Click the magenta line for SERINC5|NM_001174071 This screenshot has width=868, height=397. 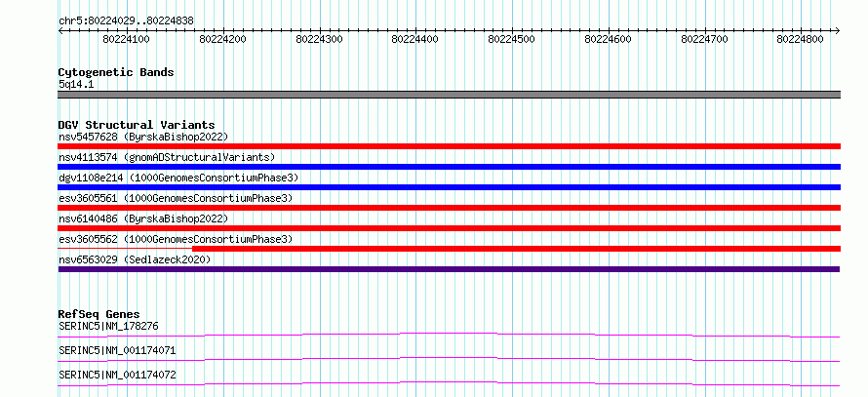(x=449, y=359)
